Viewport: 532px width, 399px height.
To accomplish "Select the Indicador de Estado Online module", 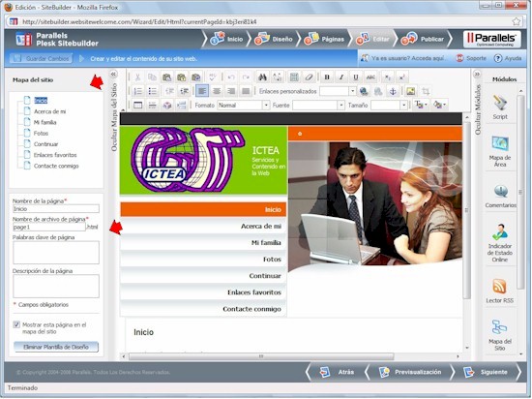I will point(500,243).
